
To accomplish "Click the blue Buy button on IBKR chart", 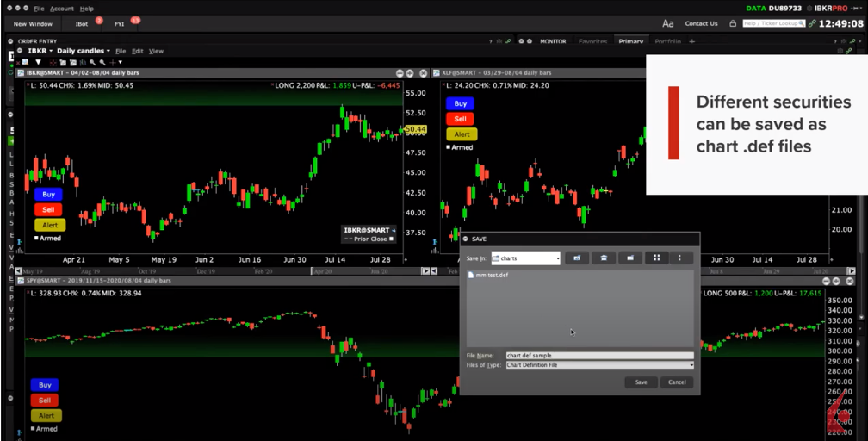I will click(49, 195).
